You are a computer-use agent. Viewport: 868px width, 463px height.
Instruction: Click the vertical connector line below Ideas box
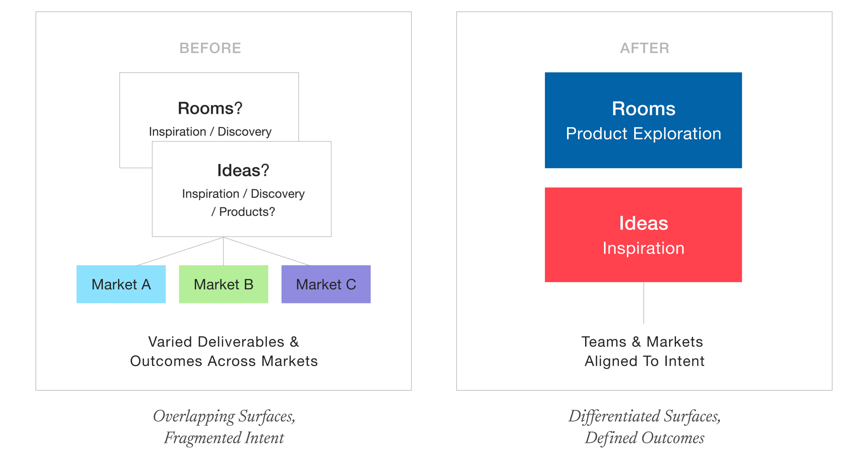644,303
